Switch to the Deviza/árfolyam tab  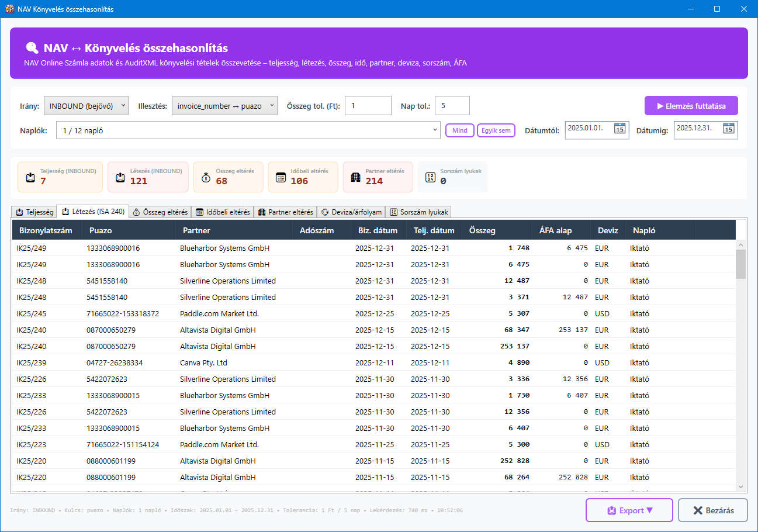351,212
